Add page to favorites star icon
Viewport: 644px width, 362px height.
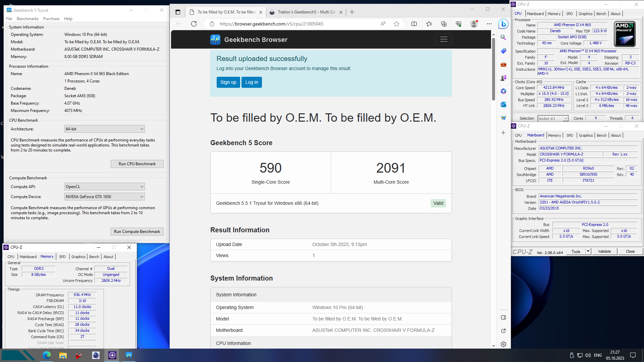pos(396,24)
